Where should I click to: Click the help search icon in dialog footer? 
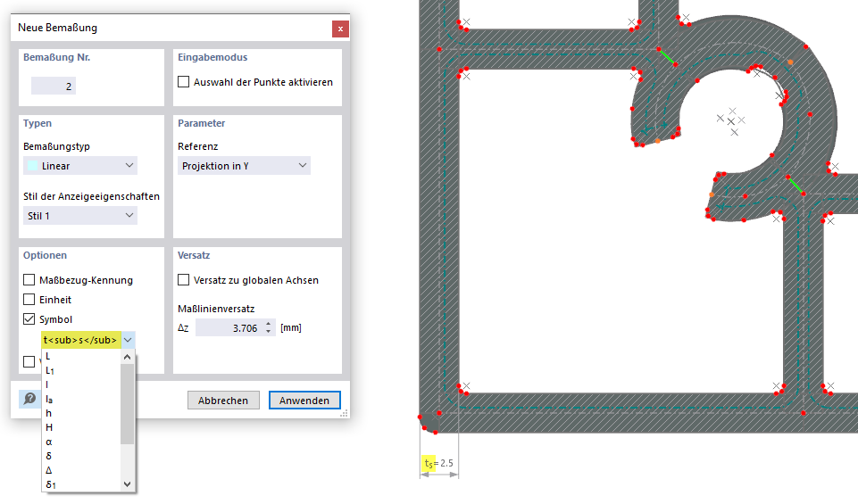click(x=29, y=399)
